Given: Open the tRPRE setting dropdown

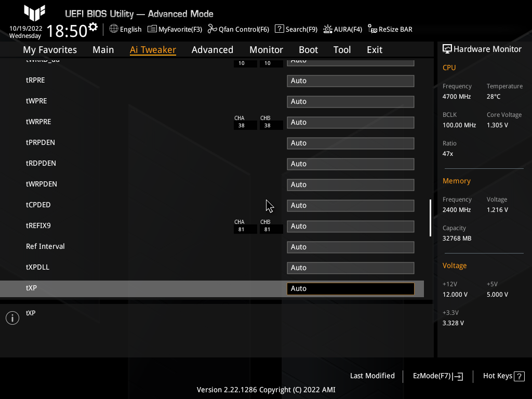Looking at the screenshot, I should pos(350,81).
